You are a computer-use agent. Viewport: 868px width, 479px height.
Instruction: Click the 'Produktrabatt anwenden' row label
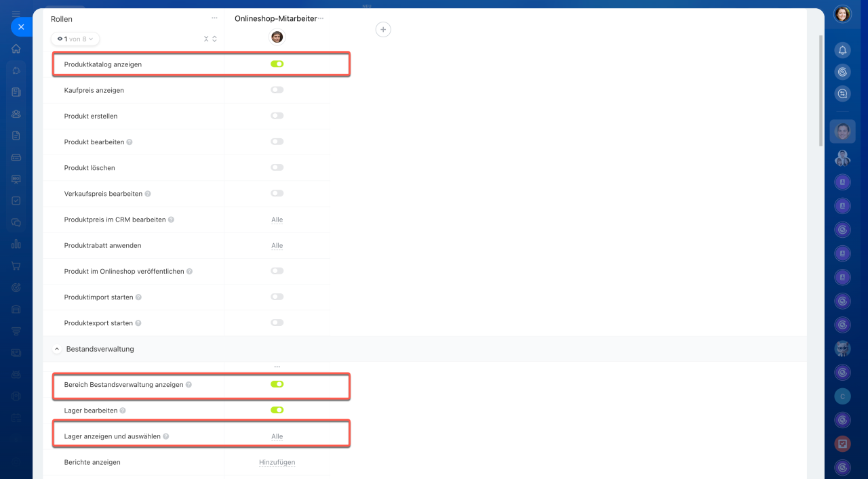point(102,245)
